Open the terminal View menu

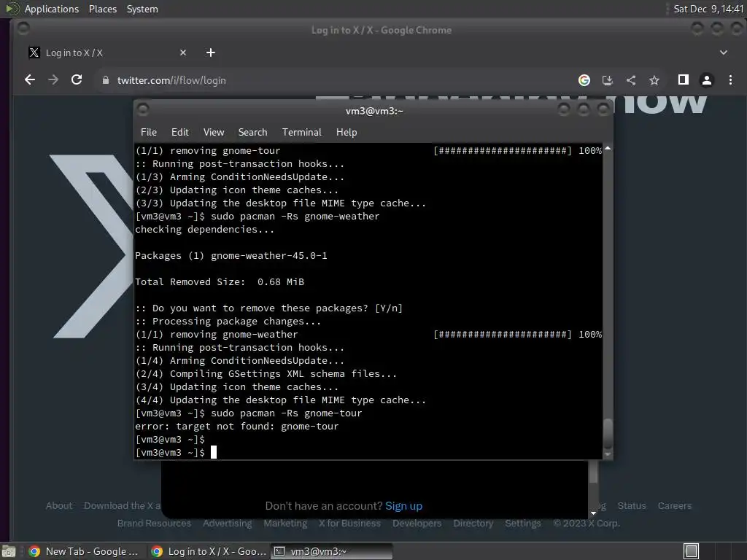[214, 133]
